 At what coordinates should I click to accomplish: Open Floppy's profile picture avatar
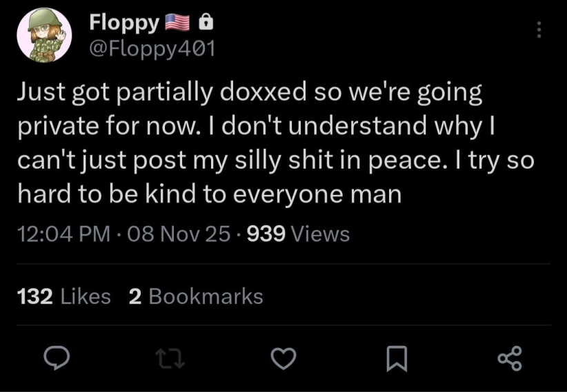tap(44, 35)
